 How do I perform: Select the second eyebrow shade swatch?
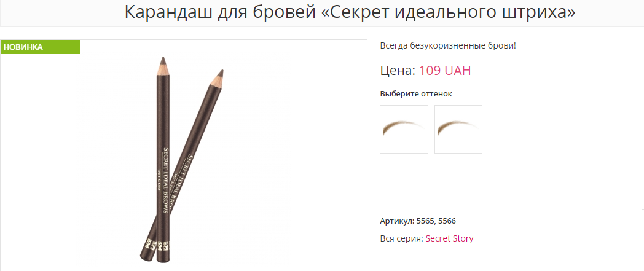point(458,129)
